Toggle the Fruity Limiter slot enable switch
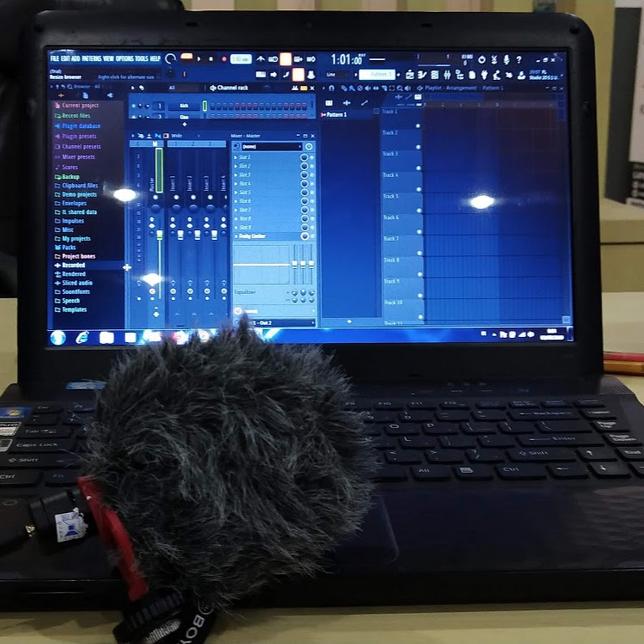Image resolution: width=644 pixels, height=644 pixels. pos(304,236)
